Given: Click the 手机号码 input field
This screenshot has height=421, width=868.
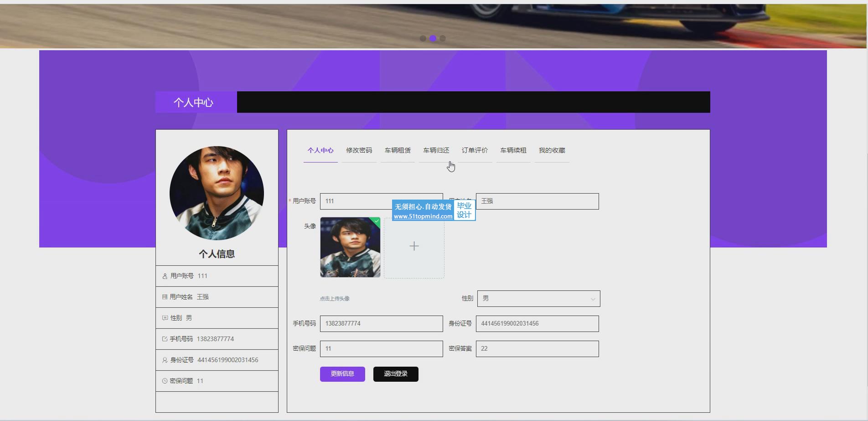Looking at the screenshot, I should click(x=381, y=323).
